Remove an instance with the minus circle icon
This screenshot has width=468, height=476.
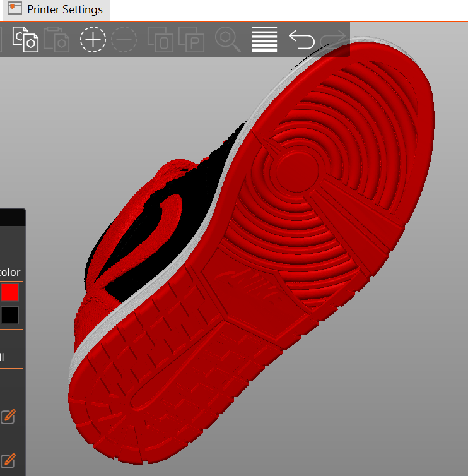(124, 40)
